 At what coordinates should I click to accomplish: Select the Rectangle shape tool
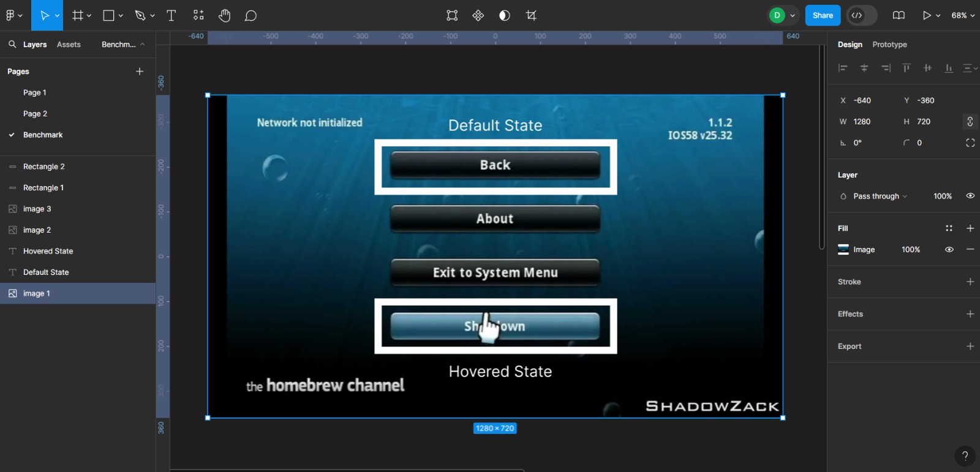coord(108,15)
